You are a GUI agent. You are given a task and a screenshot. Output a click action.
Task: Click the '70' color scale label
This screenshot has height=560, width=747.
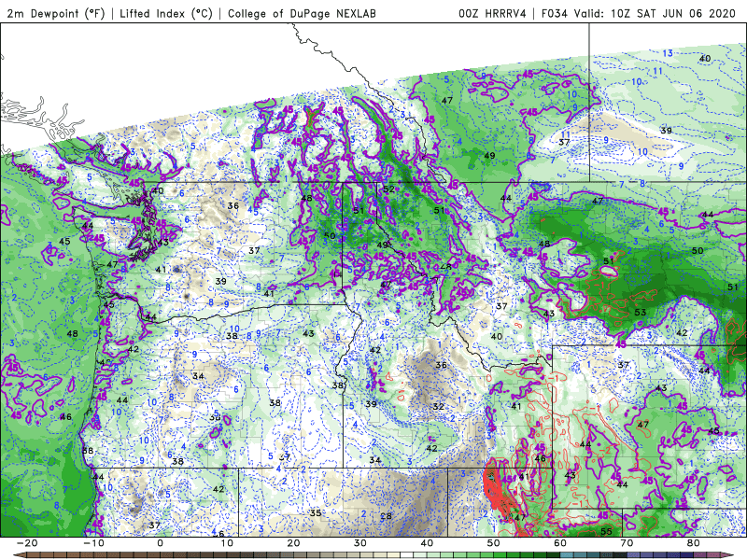click(x=627, y=543)
